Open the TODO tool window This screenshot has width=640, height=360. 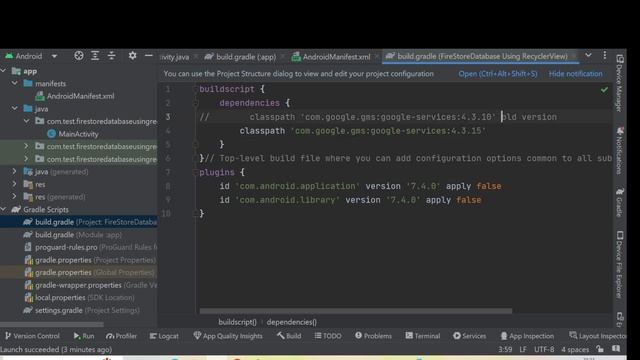(328, 336)
